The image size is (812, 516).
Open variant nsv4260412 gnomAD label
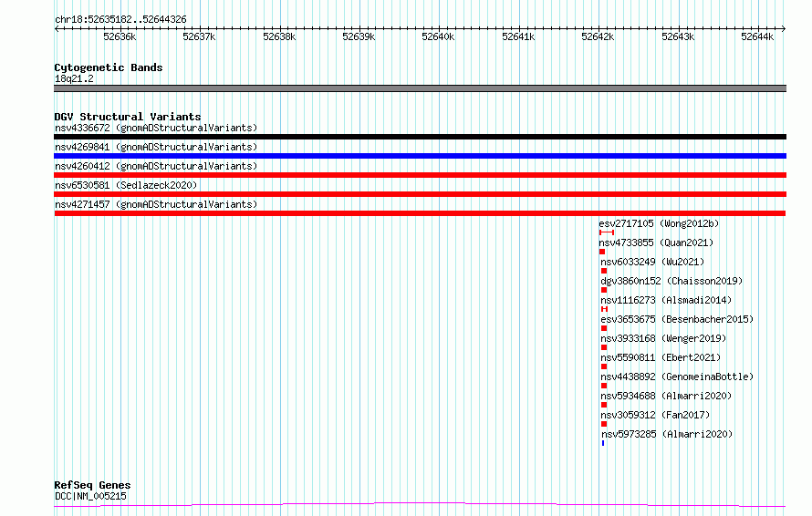(x=156, y=166)
